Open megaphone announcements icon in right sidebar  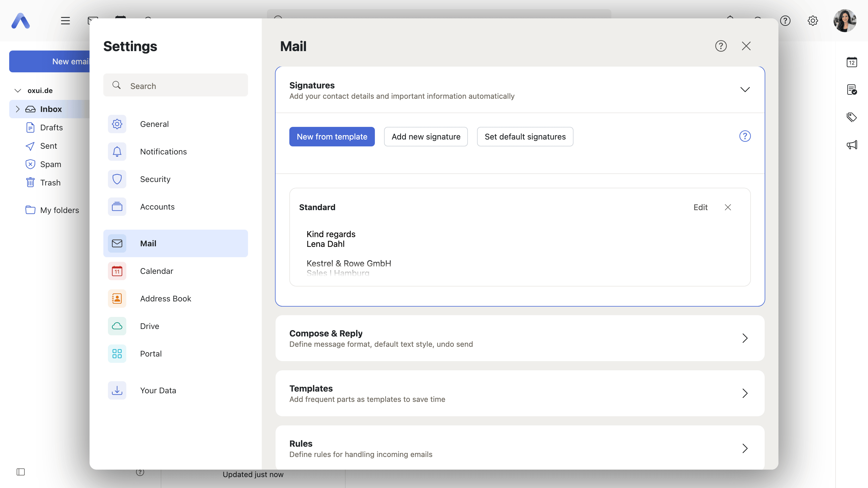pyautogui.click(x=851, y=145)
